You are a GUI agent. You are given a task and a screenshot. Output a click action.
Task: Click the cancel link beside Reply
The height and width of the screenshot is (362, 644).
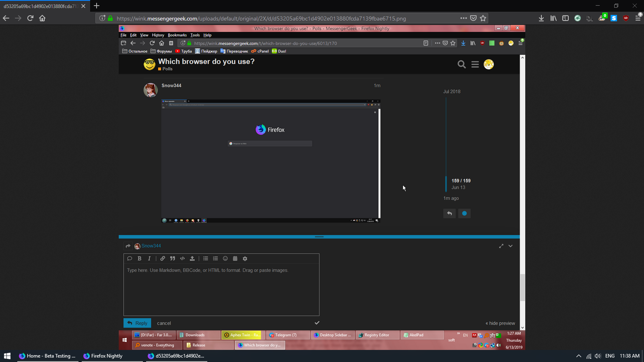point(164,323)
